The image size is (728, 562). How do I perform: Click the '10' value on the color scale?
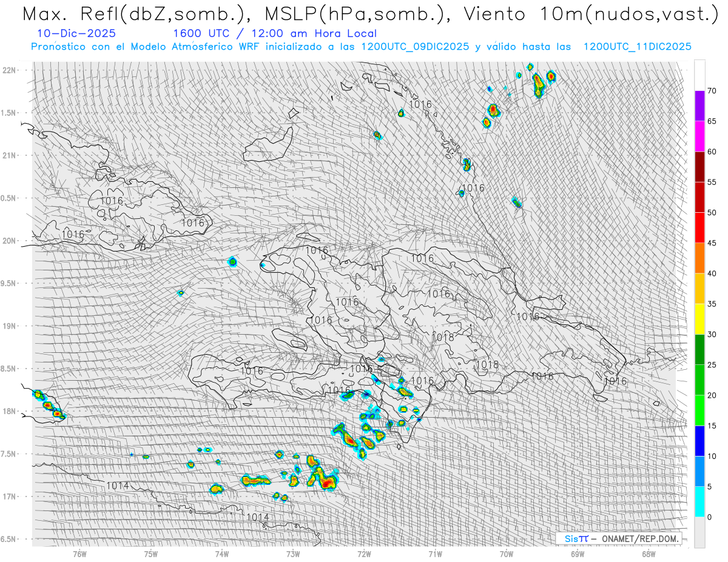pos(712,456)
